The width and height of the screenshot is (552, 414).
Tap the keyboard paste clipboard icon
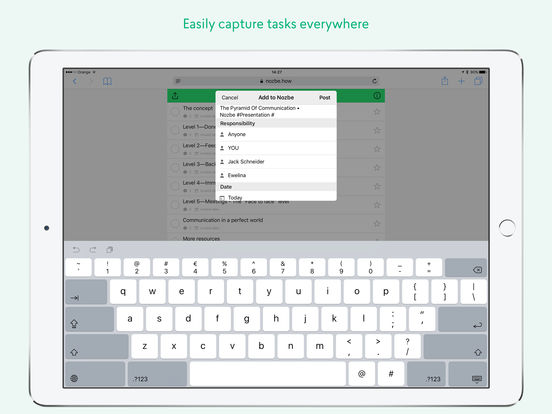pyautogui.click(x=109, y=250)
